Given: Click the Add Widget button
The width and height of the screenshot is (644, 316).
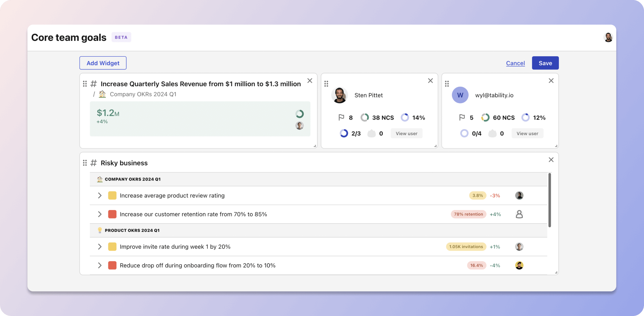Looking at the screenshot, I should [x=103, y=63].
